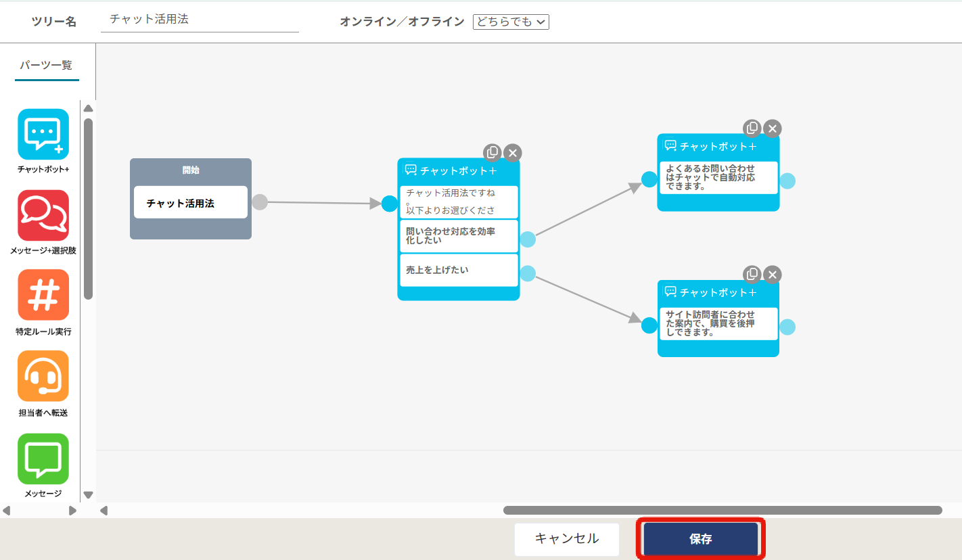Click the 保存 button
Viewport: 962px width, 560px height.
[700, 539]
